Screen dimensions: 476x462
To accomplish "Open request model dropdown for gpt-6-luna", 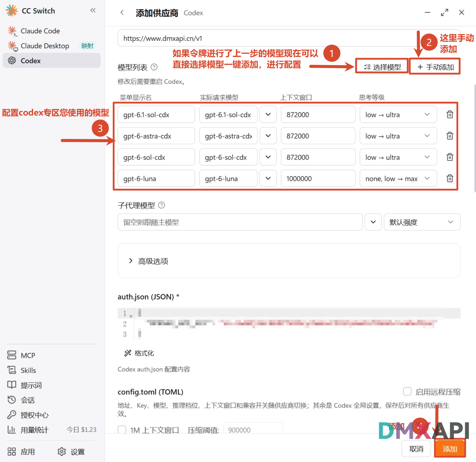I will [x=268, y=178].
